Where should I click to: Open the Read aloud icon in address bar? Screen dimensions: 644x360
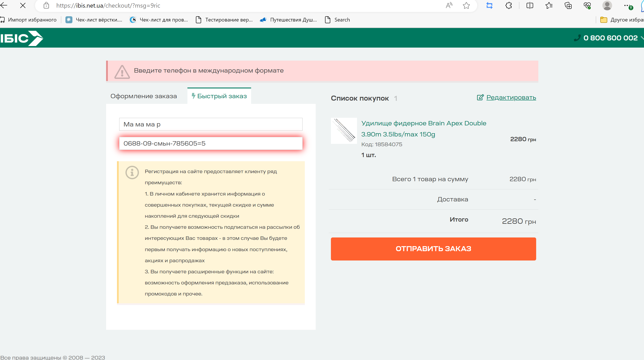click(x=449, y=5)
